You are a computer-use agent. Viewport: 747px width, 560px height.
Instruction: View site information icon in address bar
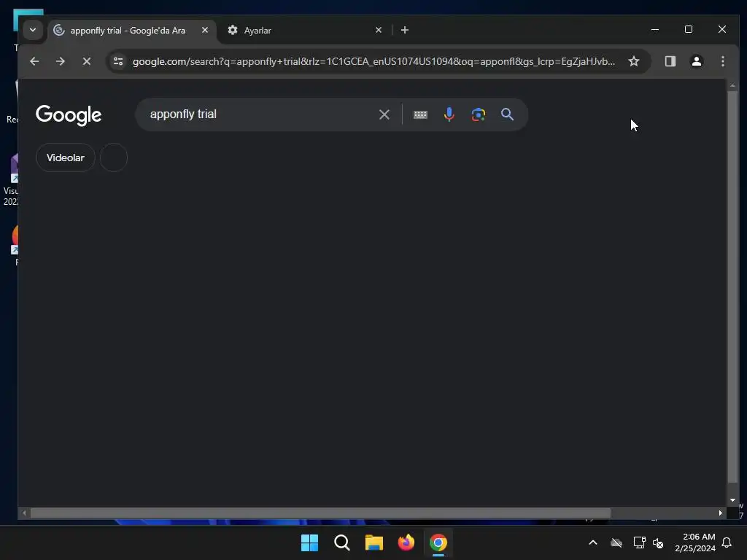[118, 61]
